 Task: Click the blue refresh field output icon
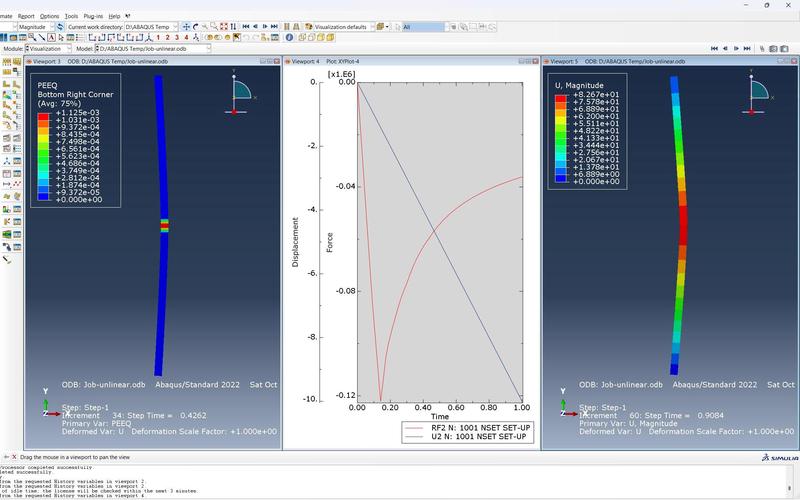pos(60,27)
